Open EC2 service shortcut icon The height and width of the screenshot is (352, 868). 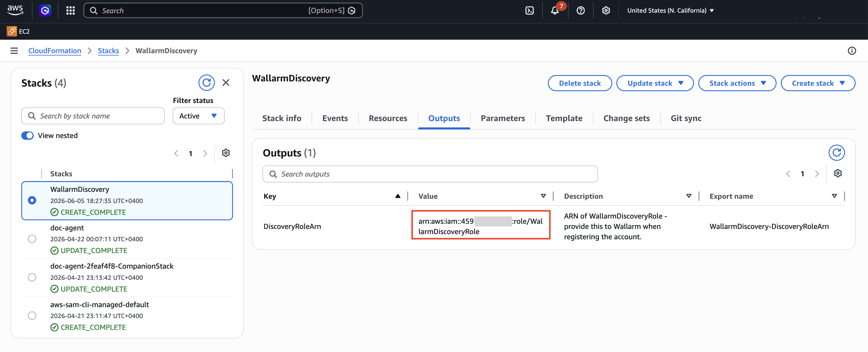click(x=12, y=31)
